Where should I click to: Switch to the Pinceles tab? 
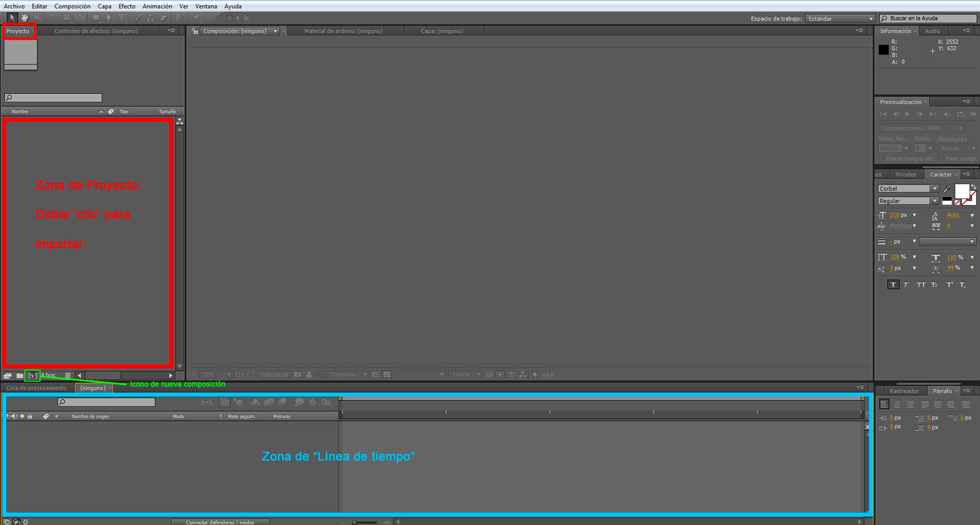pyautogui.click(x=906, y=175)
